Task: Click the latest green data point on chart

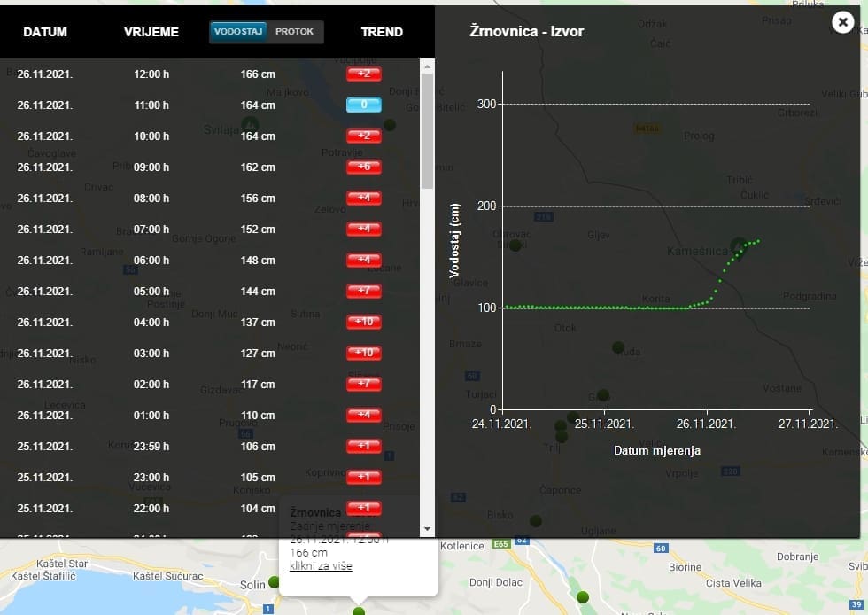Action: pos(758,241)
